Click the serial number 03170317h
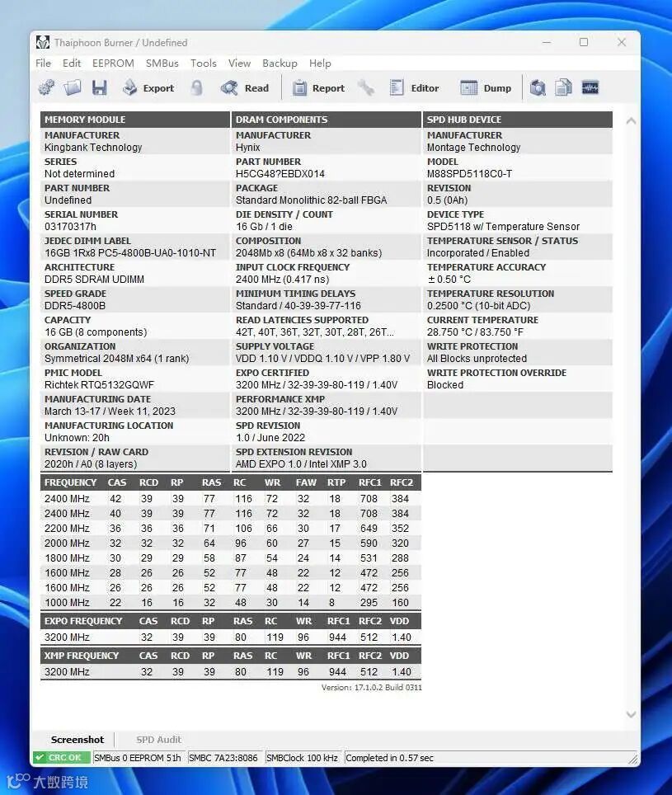 (x=70, y=227)
